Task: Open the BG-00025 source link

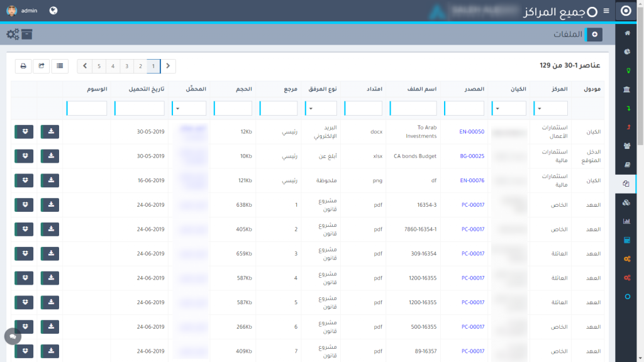Action: (472, 156)
